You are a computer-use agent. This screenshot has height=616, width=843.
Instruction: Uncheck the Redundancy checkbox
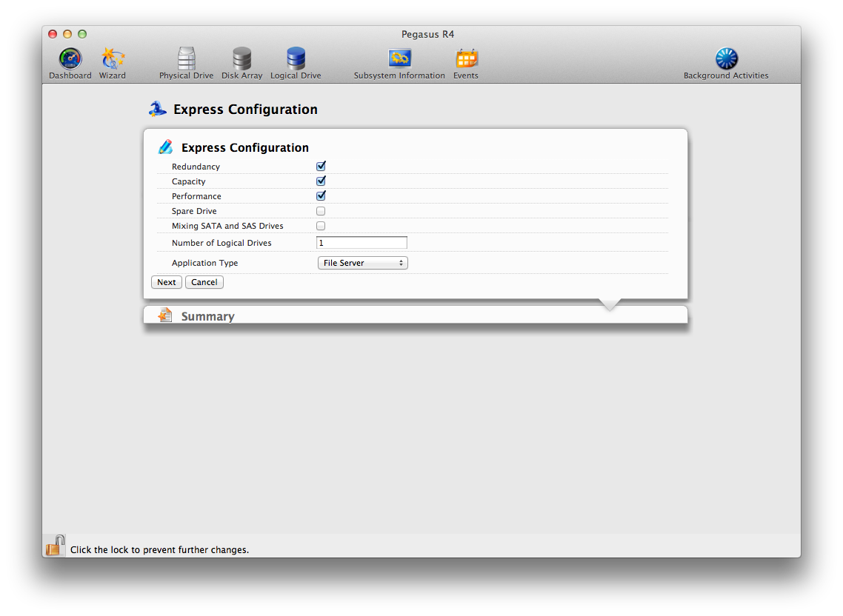pos(321,167)
